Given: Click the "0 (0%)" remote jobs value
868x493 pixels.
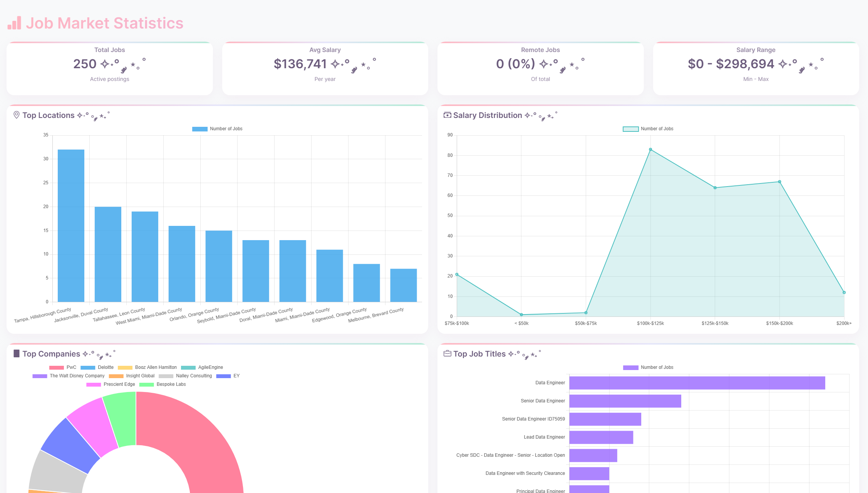Looking at the screenshot, I should [x=516, y=64].
